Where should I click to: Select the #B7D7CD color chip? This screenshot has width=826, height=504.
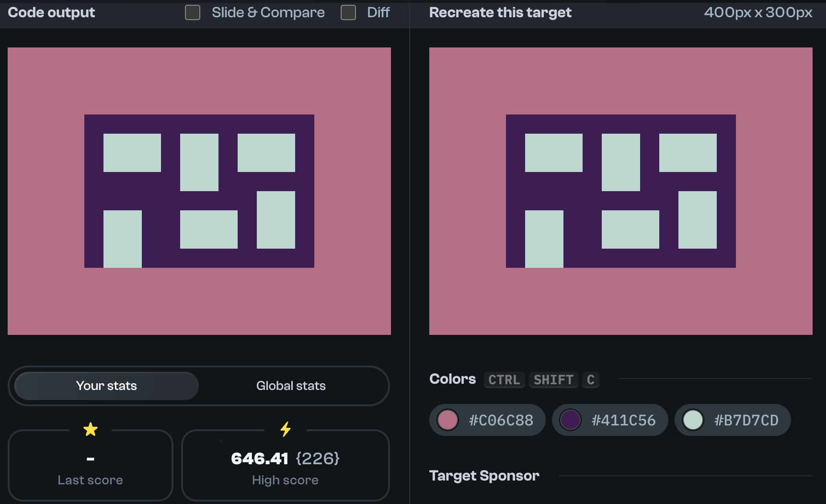coord(733,420)
